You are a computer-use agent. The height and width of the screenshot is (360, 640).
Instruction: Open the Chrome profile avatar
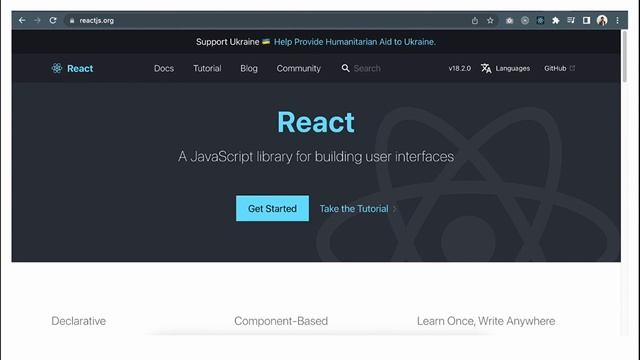click(x=602, y=20)
